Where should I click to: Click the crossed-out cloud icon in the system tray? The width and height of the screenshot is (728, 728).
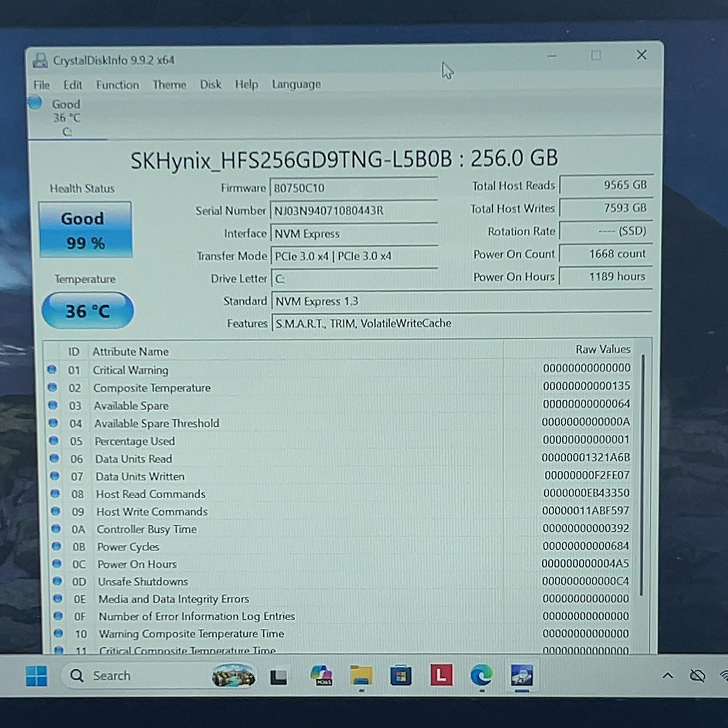[x=697, y=675]
